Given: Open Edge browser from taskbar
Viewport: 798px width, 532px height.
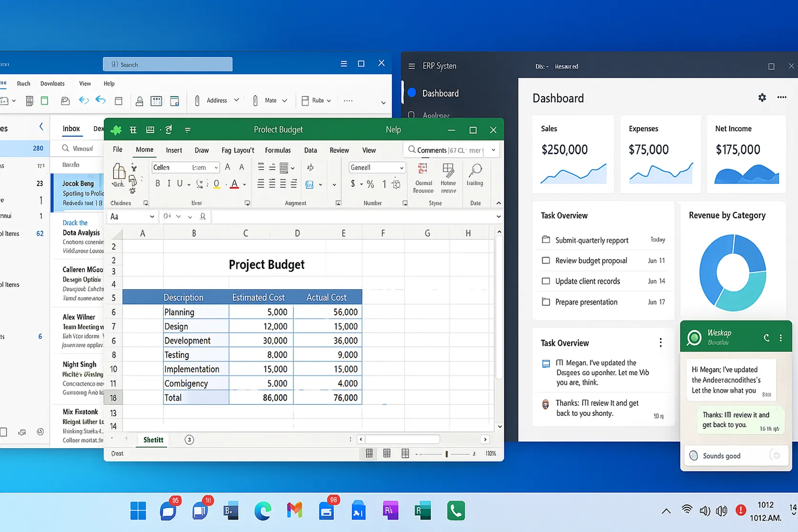Looking at the screenshot, I should tap(263, 511).
